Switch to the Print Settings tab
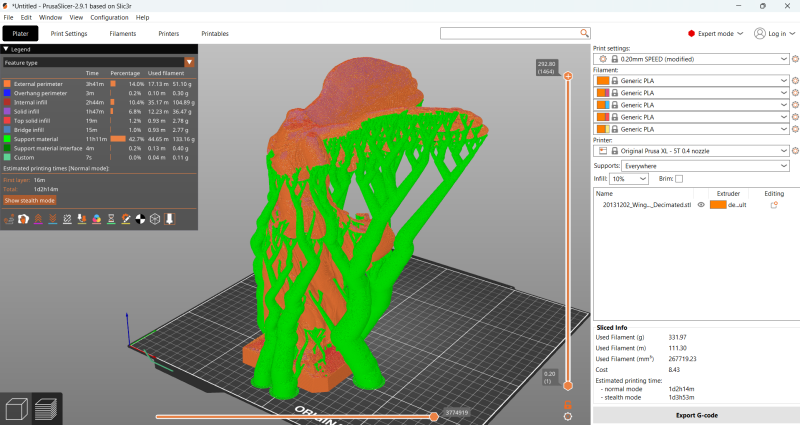 pyautogui.click(x=69, y=33)
